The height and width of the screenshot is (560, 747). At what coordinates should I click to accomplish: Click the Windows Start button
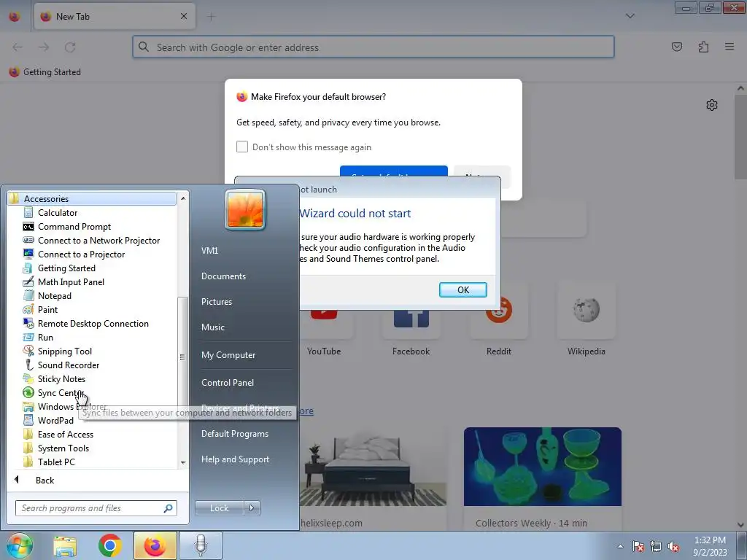[19, 545]
